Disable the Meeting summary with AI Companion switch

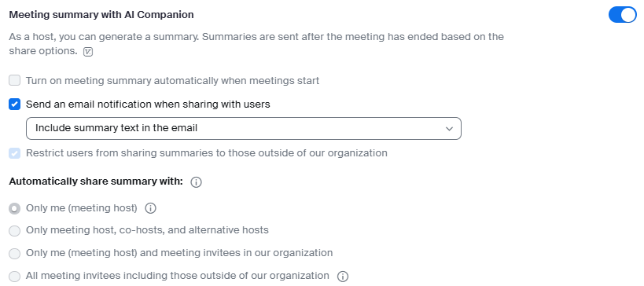point(622,15)
